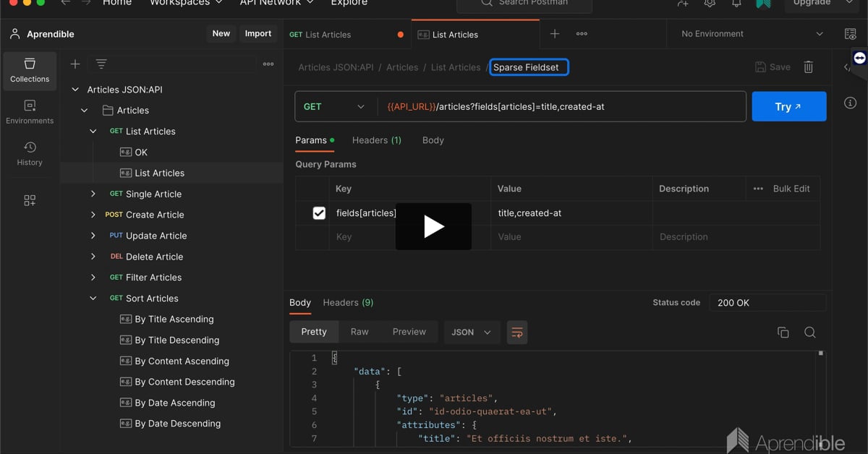Open the JSON format dropdown
The image size is (868, 454).
(471, 332)
